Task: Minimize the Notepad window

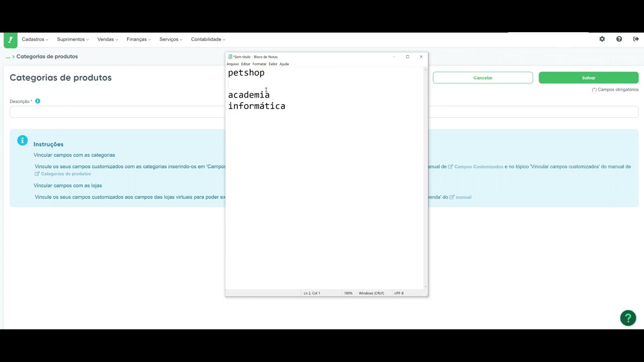Action: tap(394, 57)
